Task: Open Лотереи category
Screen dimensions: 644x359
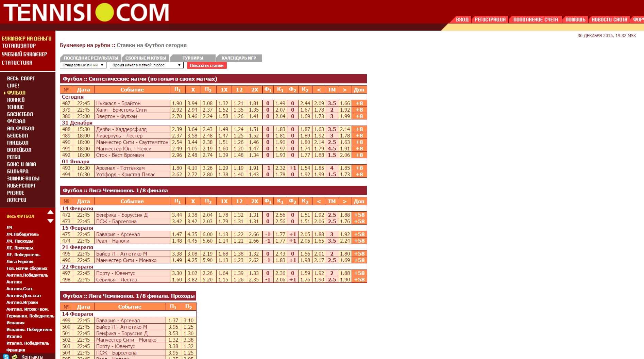Action: 17,200
